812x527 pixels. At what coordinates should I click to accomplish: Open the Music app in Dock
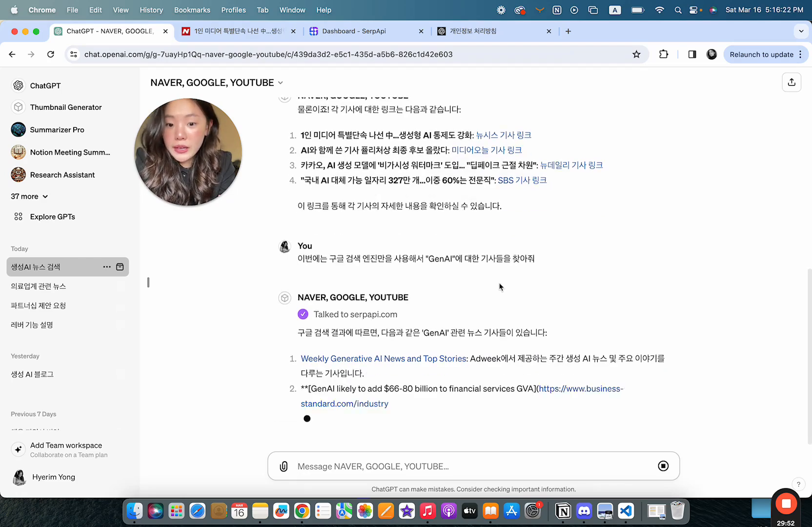pyautogui.click(x=427, y=511)
